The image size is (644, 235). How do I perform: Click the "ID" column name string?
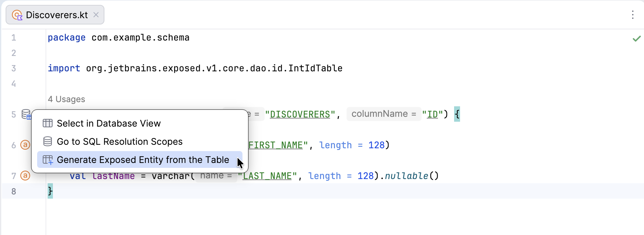point(432,114)
